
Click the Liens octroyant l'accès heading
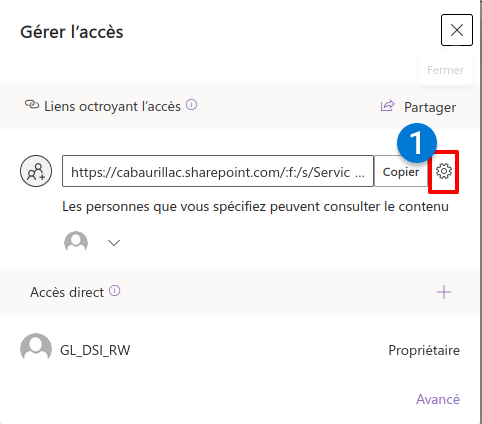click(112, 106)
